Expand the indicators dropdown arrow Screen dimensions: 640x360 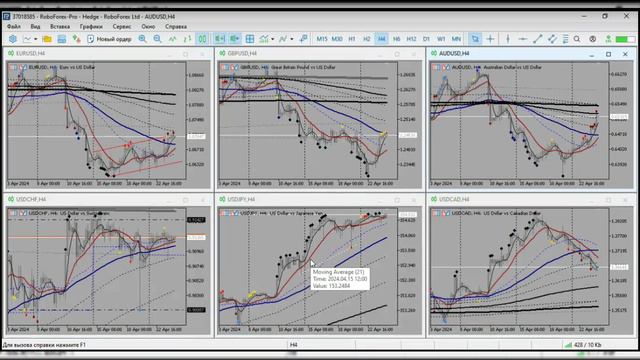tap(273, 39)
